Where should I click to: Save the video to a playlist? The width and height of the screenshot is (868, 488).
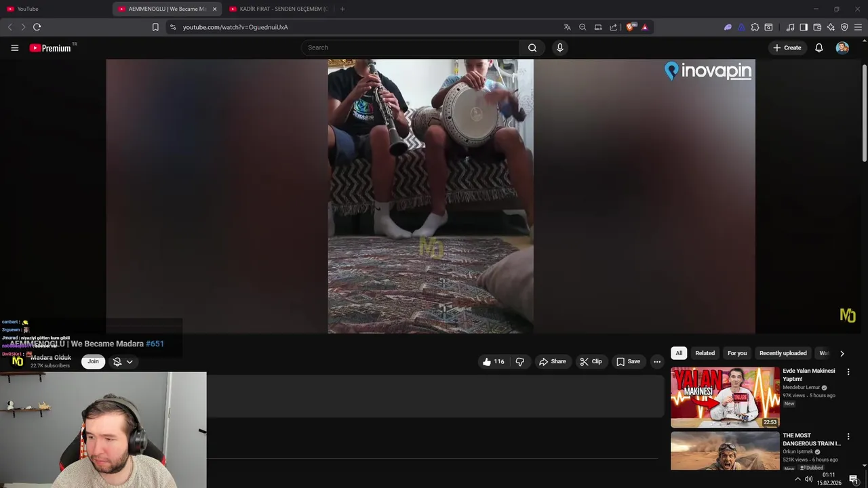tap(628, 361)
